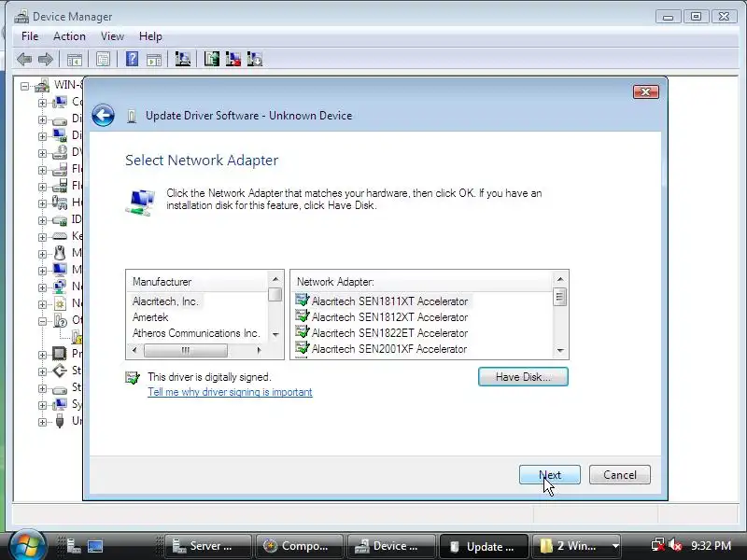Open the Action menu
This screenshot has height=560, width=747.
69,36
